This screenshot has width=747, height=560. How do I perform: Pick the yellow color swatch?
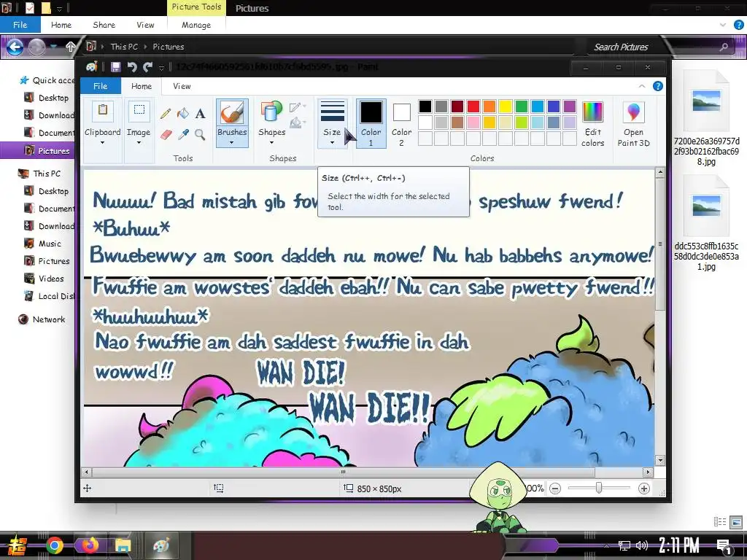(505, 106)
